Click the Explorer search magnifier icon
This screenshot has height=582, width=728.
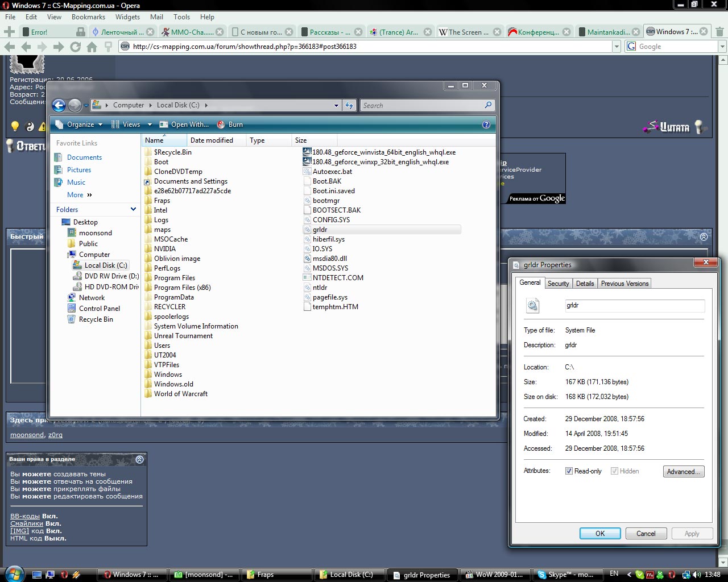(x=488, y=105)
